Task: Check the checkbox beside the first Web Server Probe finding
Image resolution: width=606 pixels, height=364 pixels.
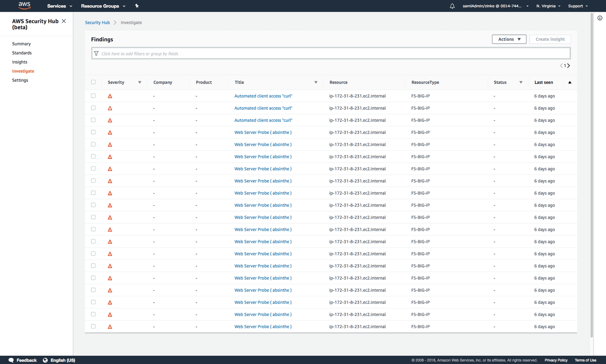Action: tap(93, 132)
